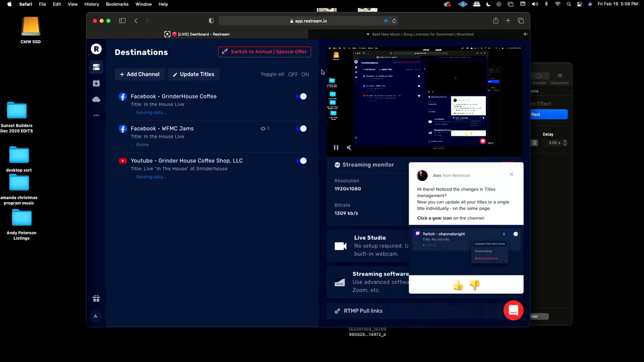Mute the Musicbed tab audio icon
This screenshot has width=644, height=362.
(525, 34)
